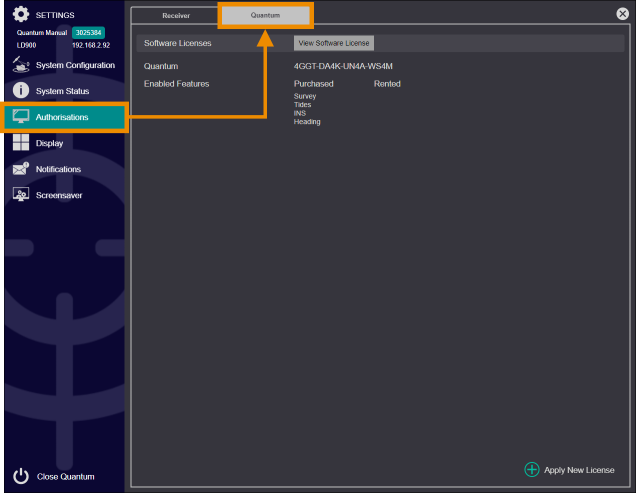Select Authorisations in the sidebar

pyautogui.click(x=64, y=117)
